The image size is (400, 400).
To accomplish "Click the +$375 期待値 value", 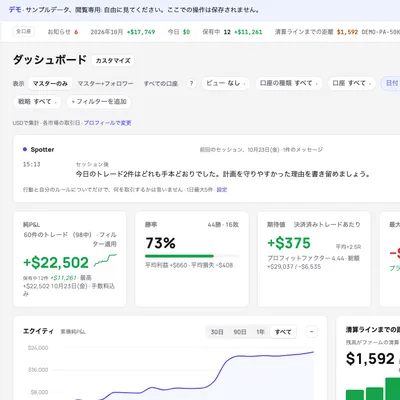I will (289, 243).
